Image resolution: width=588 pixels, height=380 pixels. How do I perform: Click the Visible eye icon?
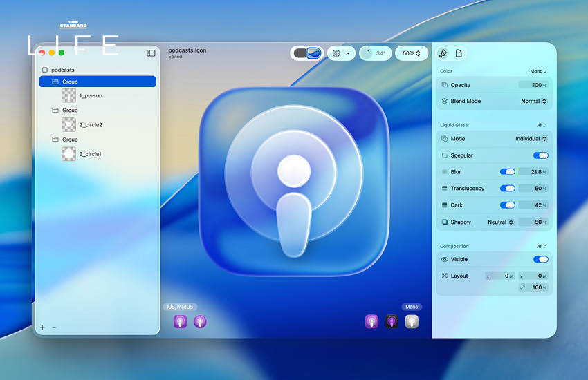tap(444, 259)
